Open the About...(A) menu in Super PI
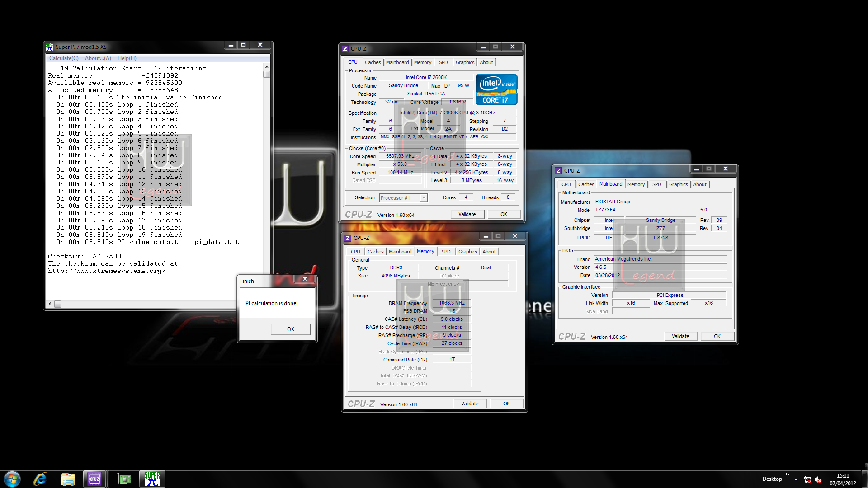Screen dimensions: 868x488 pyautogui.click(x=98, y=58)
